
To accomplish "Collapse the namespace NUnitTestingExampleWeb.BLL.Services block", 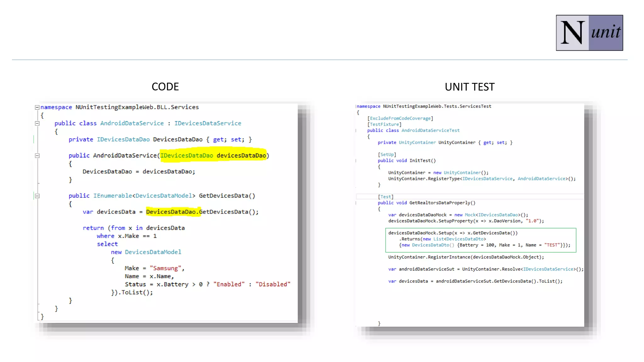I will (x=37, y=107).
